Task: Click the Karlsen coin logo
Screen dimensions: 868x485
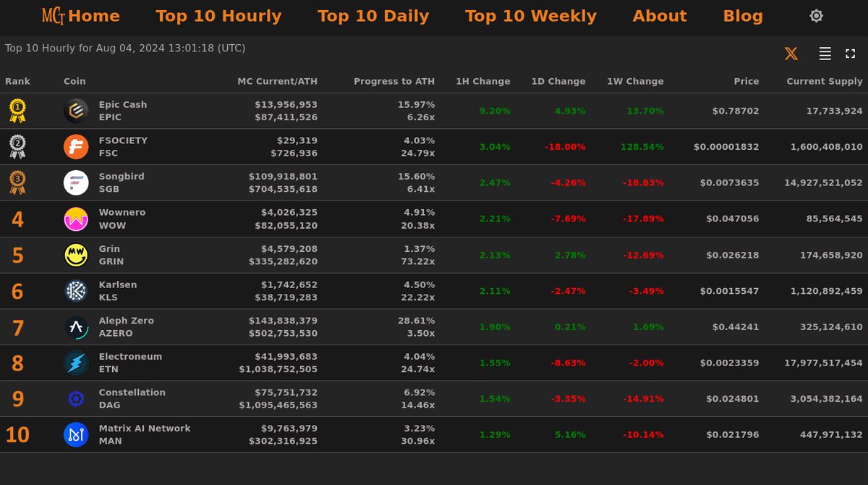Action: tap(76, 291)
